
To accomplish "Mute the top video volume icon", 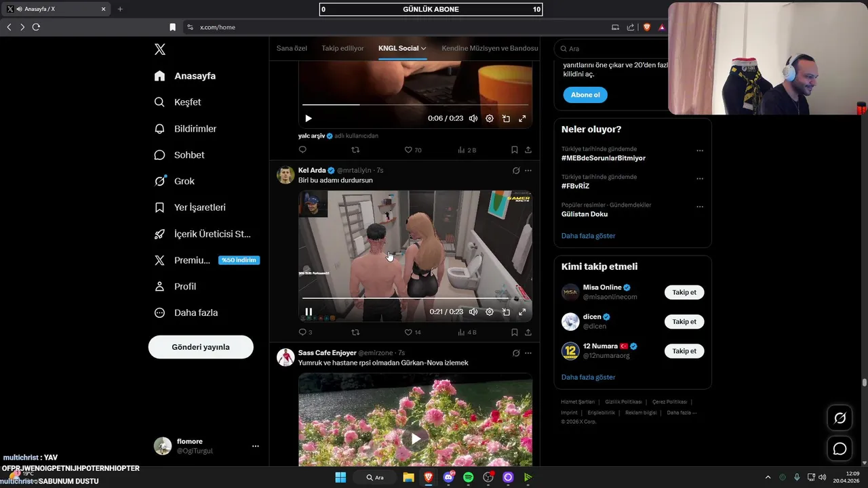I will [x=473, y=119].
